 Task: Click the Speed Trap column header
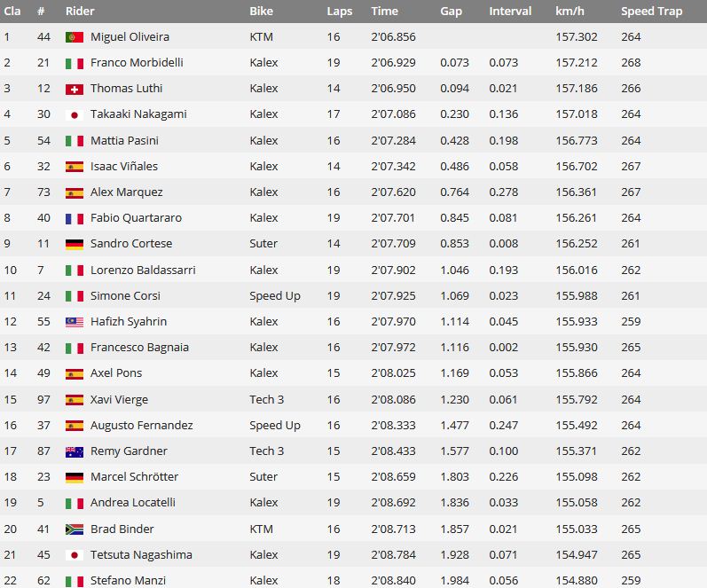tap(651, 11)
